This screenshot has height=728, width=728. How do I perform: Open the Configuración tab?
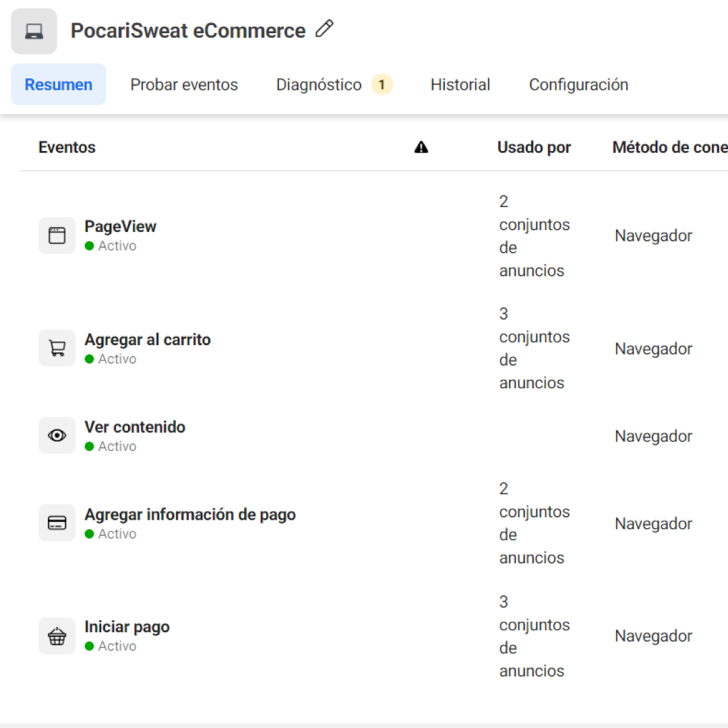tap(578, 84)
